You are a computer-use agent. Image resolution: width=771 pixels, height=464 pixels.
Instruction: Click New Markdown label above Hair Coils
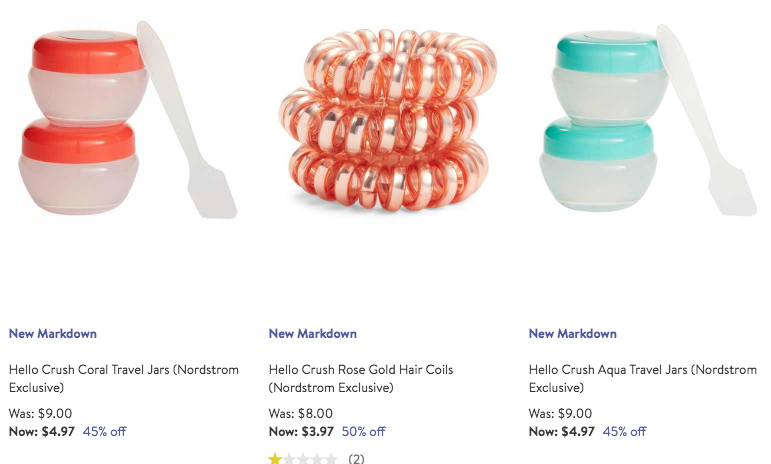pyautogui.click(x=313, y=334)
